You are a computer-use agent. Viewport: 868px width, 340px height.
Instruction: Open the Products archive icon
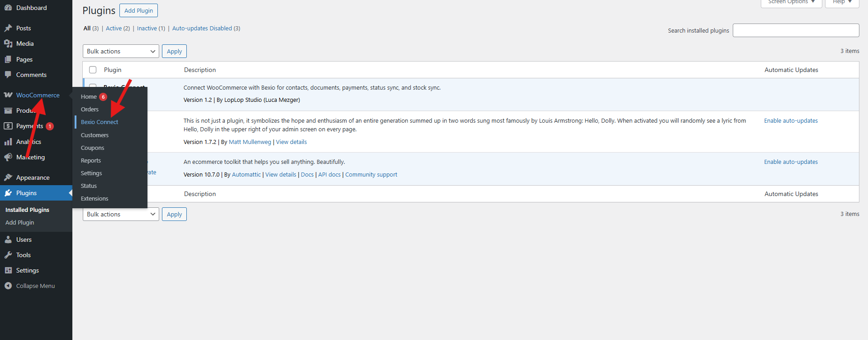coord(8,110)
